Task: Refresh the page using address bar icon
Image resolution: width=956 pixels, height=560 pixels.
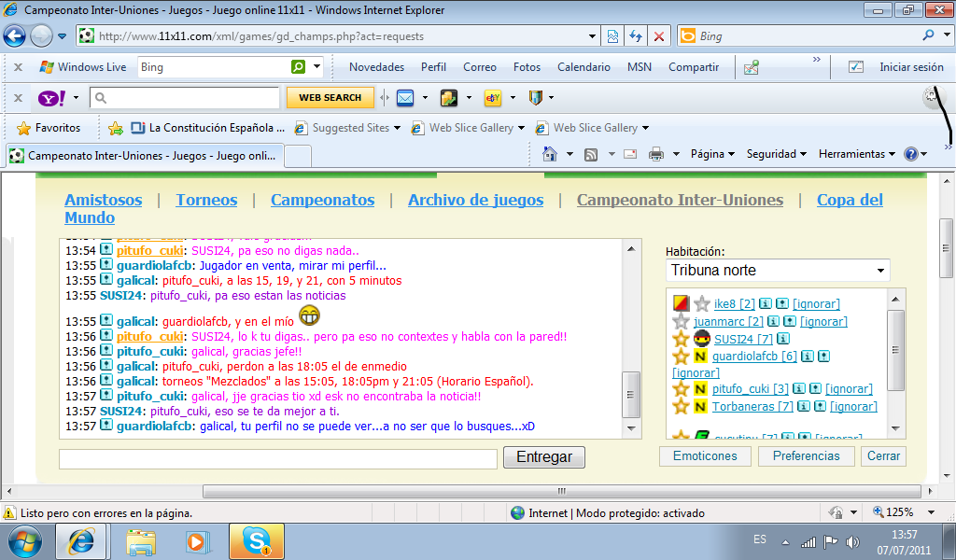Action: 636,36
